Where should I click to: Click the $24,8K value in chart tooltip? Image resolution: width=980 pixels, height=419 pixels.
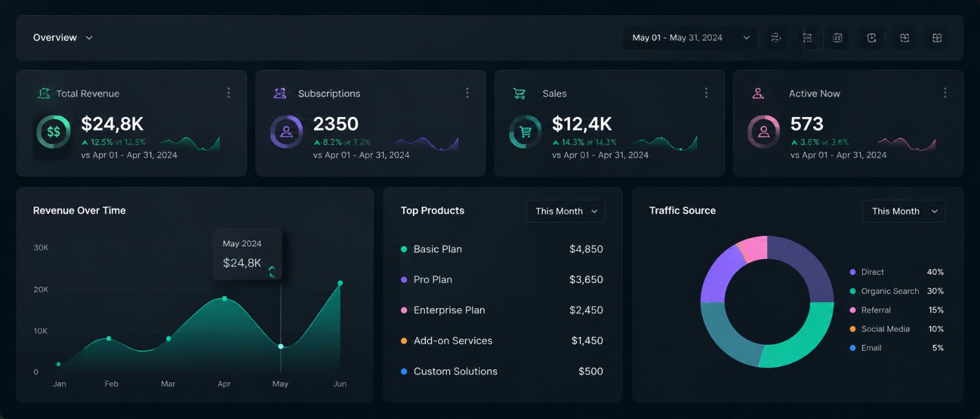(242, 263)
